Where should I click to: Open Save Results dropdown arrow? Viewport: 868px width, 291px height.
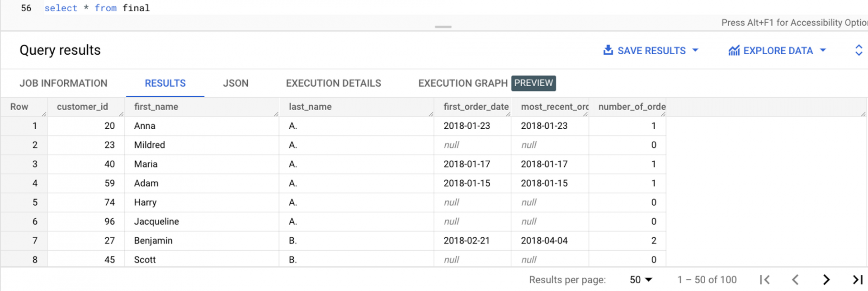695,50
